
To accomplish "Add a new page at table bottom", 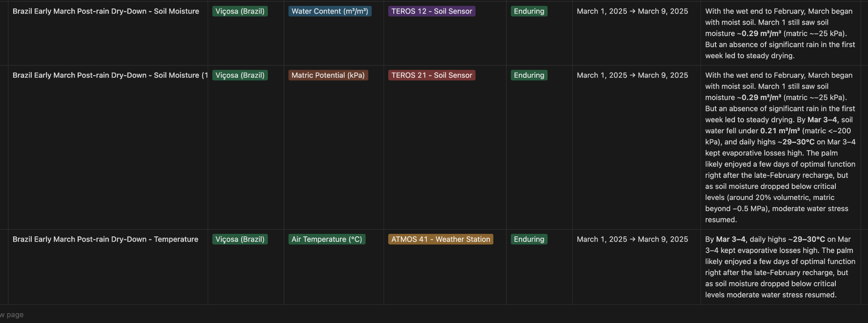I will coord(13,315).
